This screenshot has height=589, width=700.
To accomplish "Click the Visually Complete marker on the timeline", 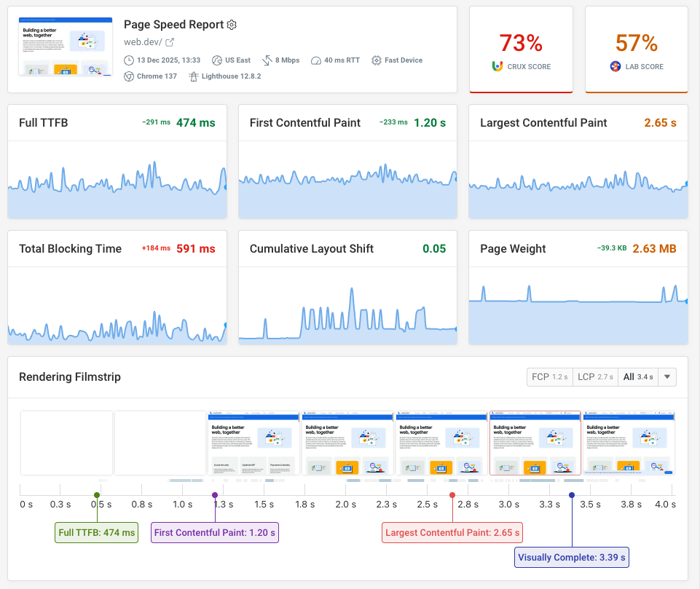I will tap(571, 494).
